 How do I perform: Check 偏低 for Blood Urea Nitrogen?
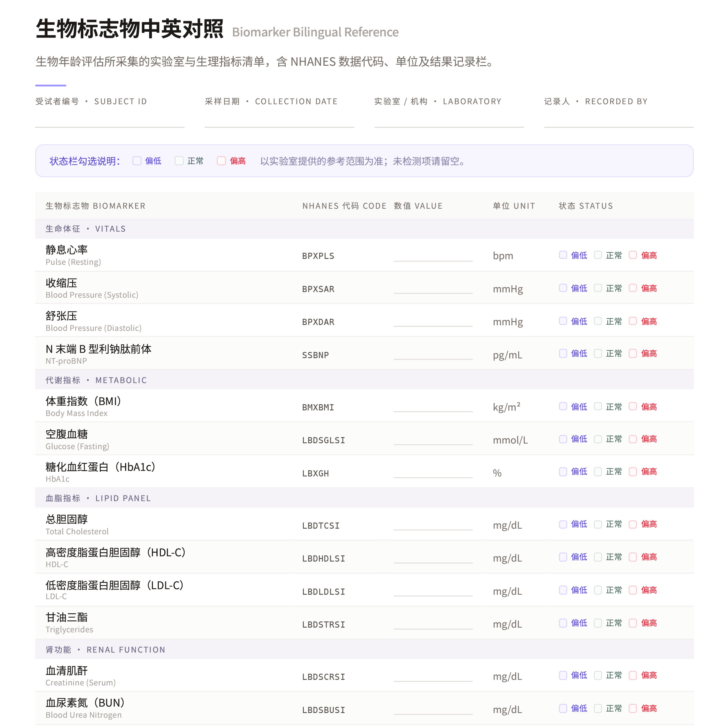coord(563,708)
